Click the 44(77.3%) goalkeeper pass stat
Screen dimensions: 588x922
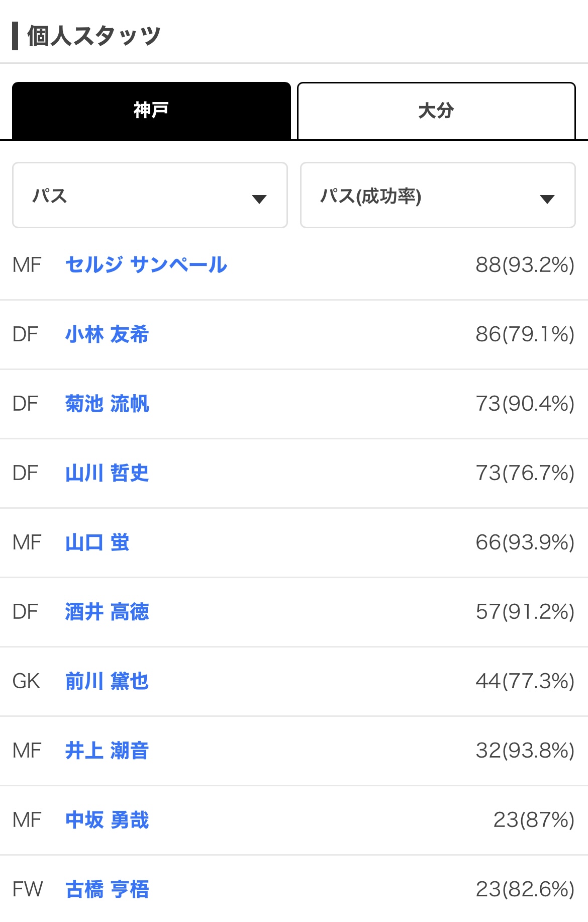pyautogui.click(x=525, y=681)
